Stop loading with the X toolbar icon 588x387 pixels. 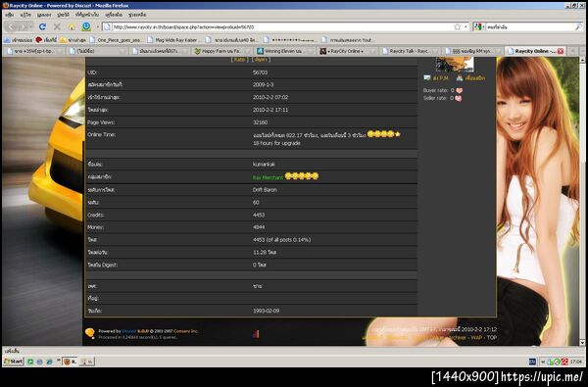[57, 26]
